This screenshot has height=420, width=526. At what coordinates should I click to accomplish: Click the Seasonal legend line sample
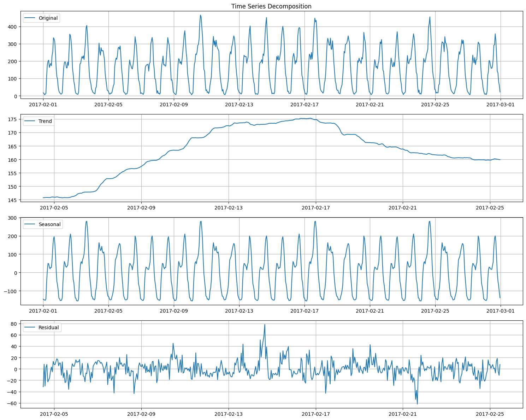coord(30,224)
